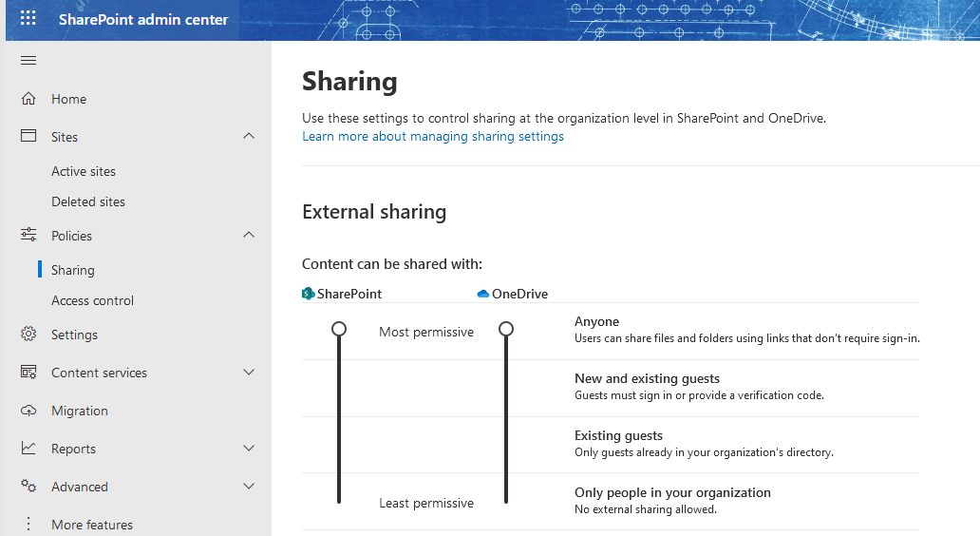
Task: Click the Settings gear icon
Action: coord(28,334)
